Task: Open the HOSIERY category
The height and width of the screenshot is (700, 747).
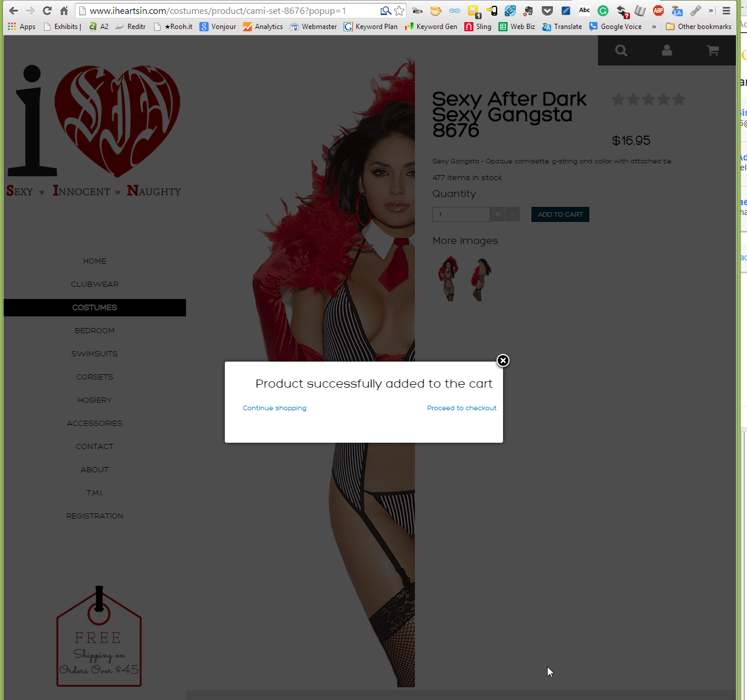Action: tap(94, 400)
